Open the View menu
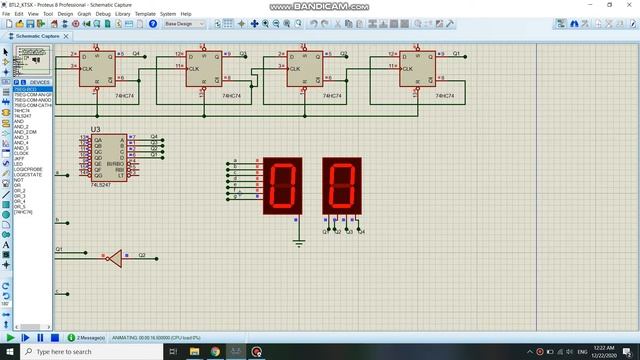Viewport: 640px width, 360px height. click(33, 14)
